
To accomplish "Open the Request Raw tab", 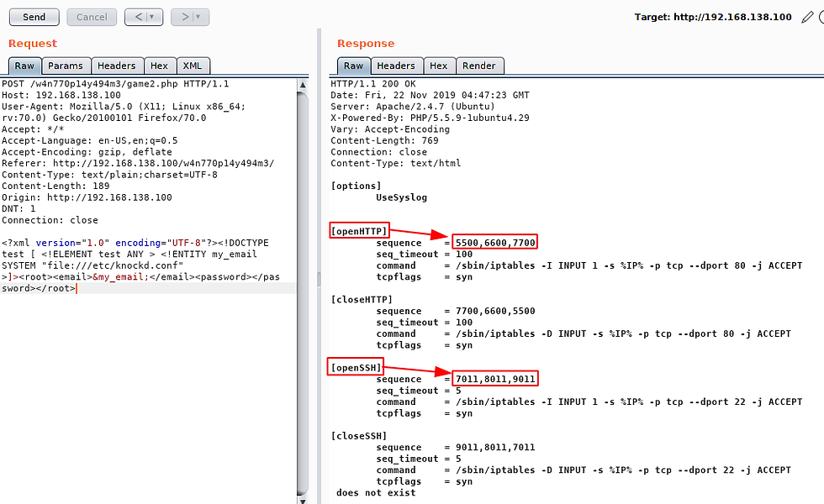I will [x=24, y=66].
